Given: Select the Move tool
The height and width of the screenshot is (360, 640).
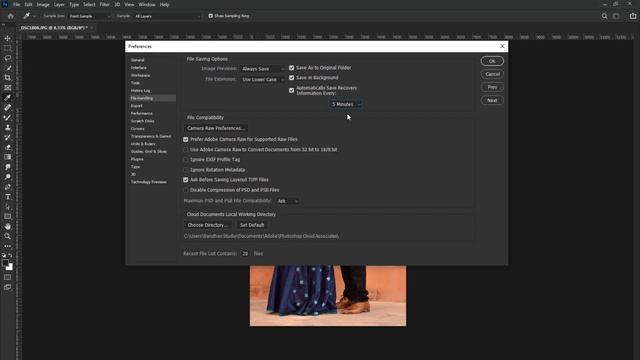Looking at the screenshot, I should (7, 38).
